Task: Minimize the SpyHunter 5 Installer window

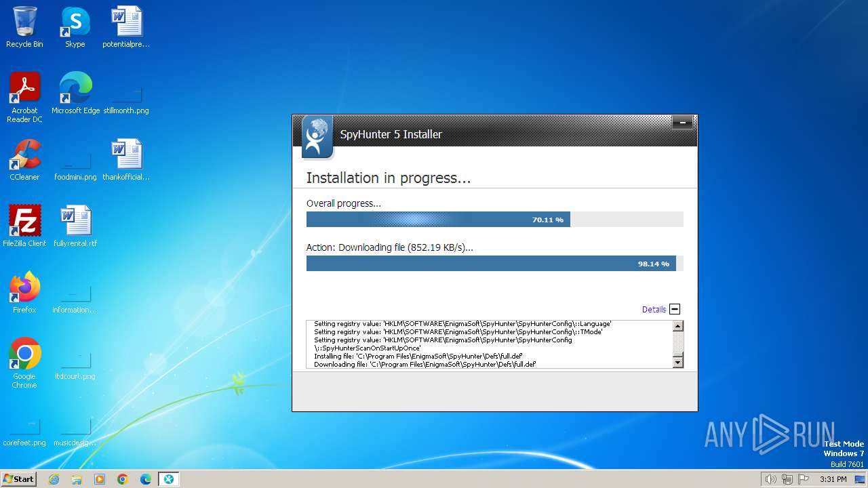Action: 682,123
